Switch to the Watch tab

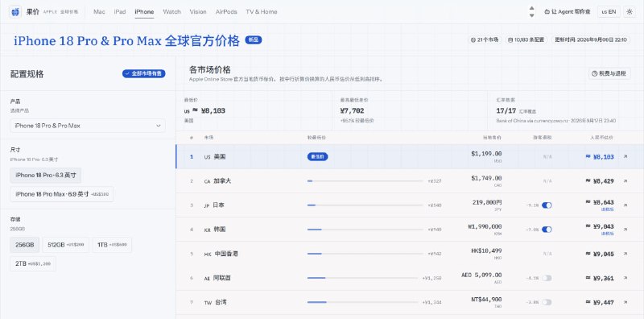coord(171,12)
